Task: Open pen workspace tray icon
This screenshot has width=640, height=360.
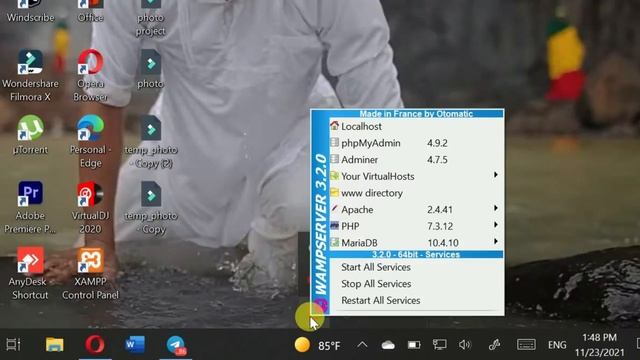Action: click(495, 345)
